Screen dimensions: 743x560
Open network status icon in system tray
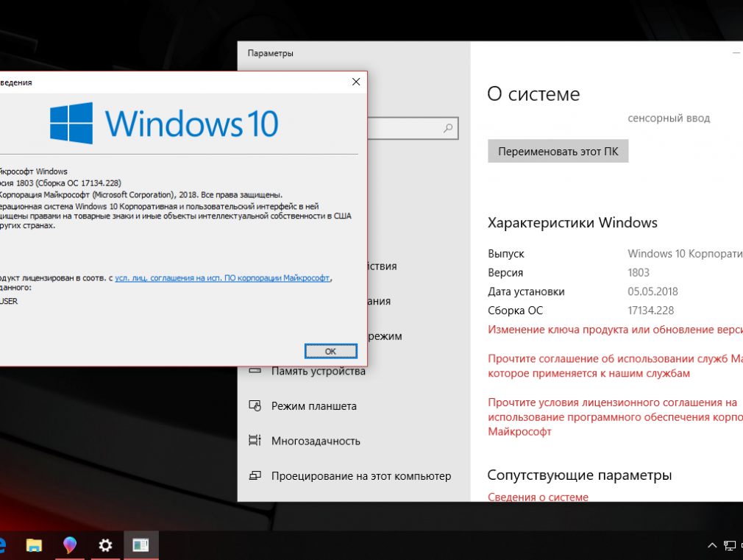click(x=730, y=546)
